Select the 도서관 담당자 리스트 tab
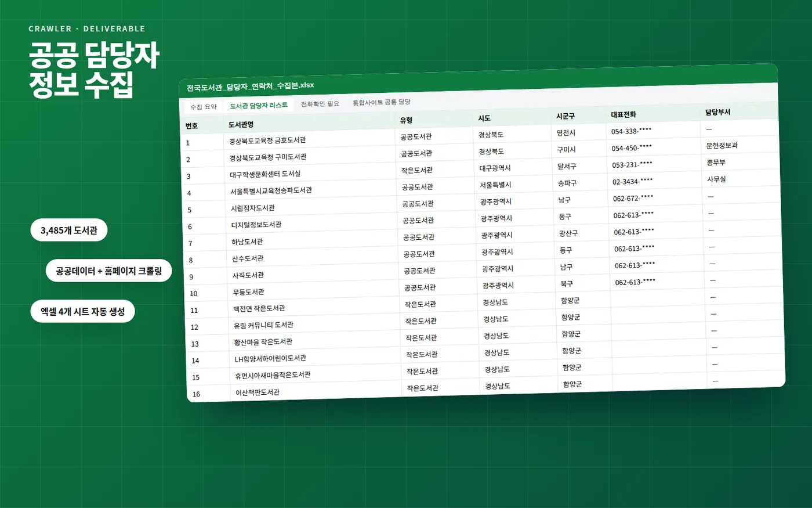The height and width of the screenshot is (508, 812). click(x=259, y=105)
